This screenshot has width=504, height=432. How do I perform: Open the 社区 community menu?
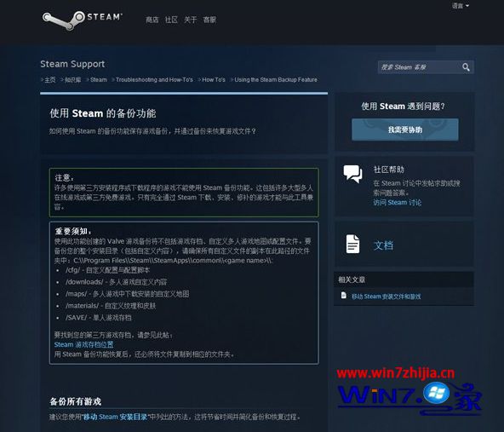(x=171, y=20)
